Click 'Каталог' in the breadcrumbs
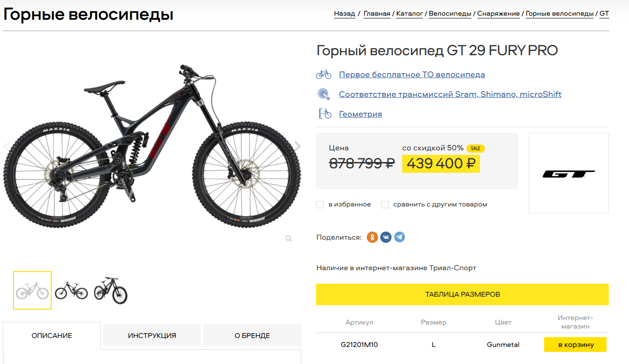 (x=409, y=13)
